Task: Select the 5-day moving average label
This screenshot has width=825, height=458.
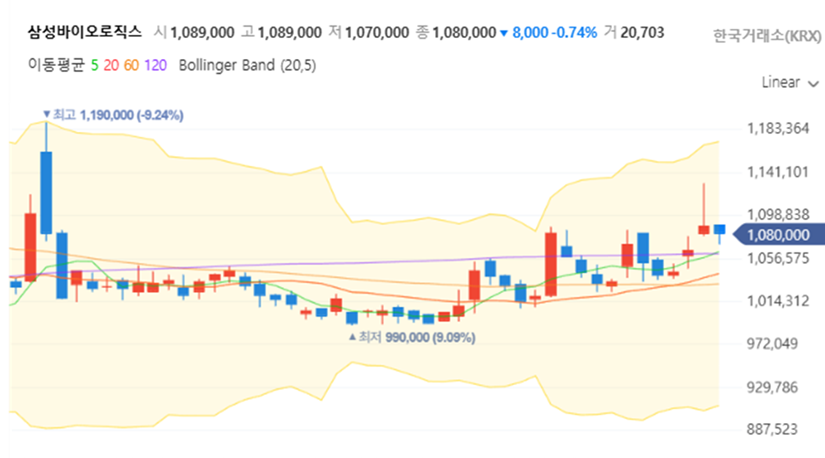Action: point(95,65)
